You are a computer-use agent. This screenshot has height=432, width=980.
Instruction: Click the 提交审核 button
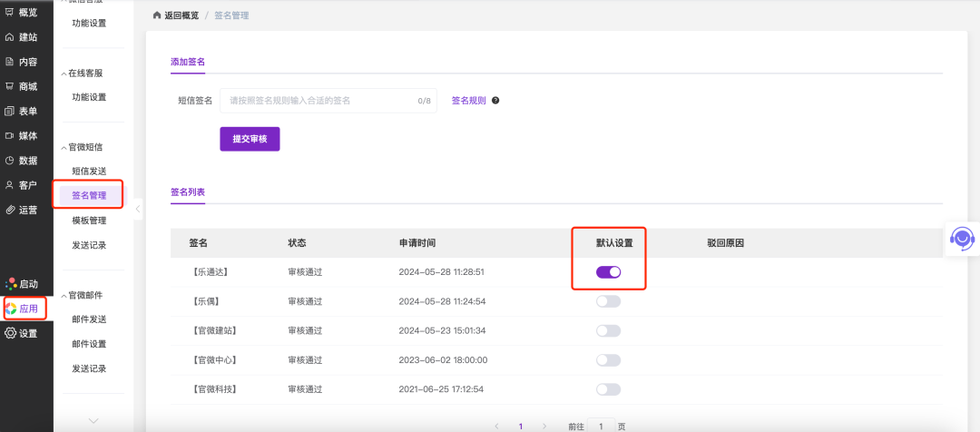[250, 139]
